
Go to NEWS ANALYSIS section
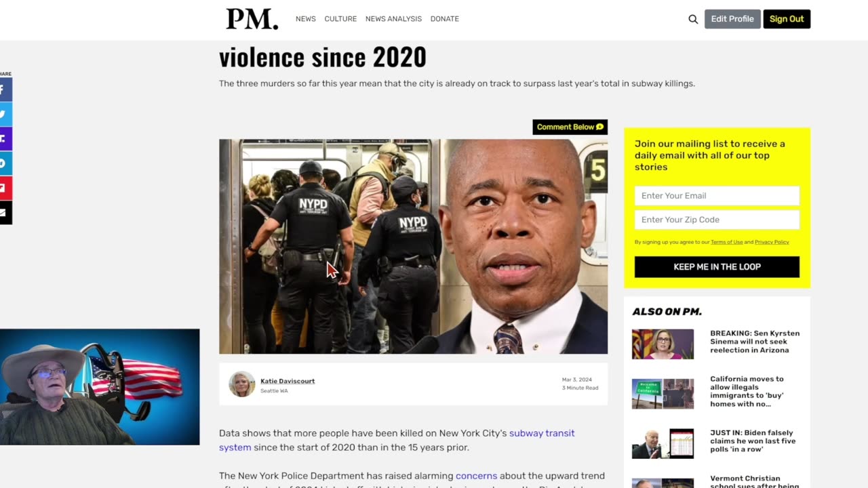point(393,19)
